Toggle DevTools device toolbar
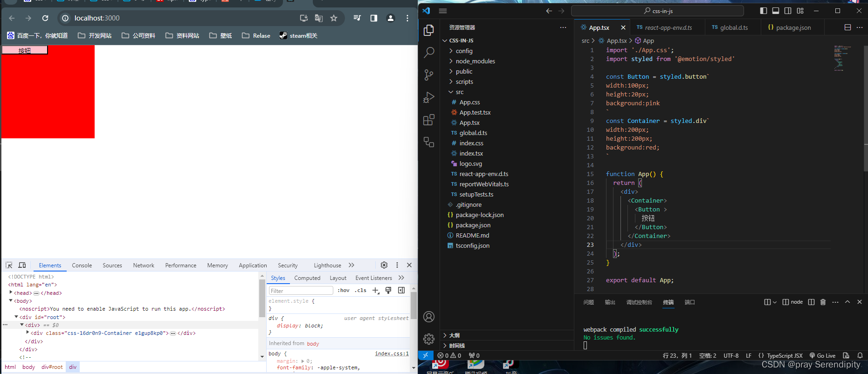868x374 pixels. (22, 265)
